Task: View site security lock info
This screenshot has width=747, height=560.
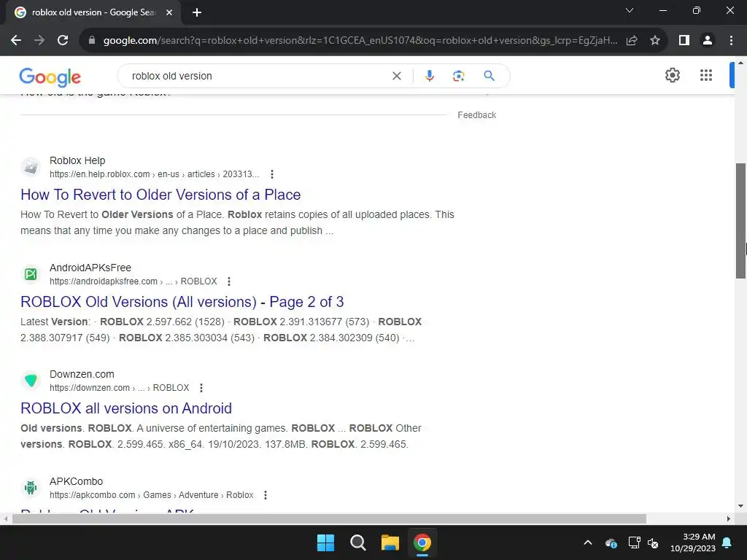Action: click(92, 41)
